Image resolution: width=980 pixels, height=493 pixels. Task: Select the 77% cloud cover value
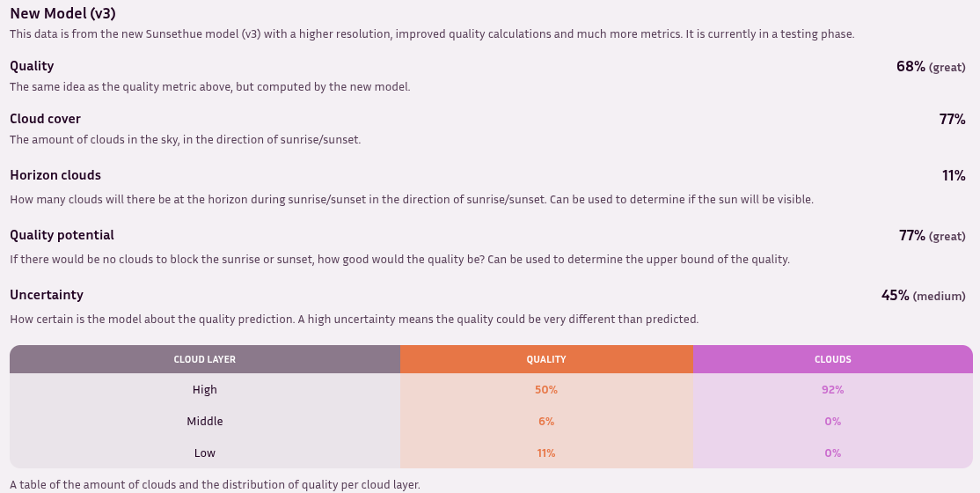pos(952,120)
